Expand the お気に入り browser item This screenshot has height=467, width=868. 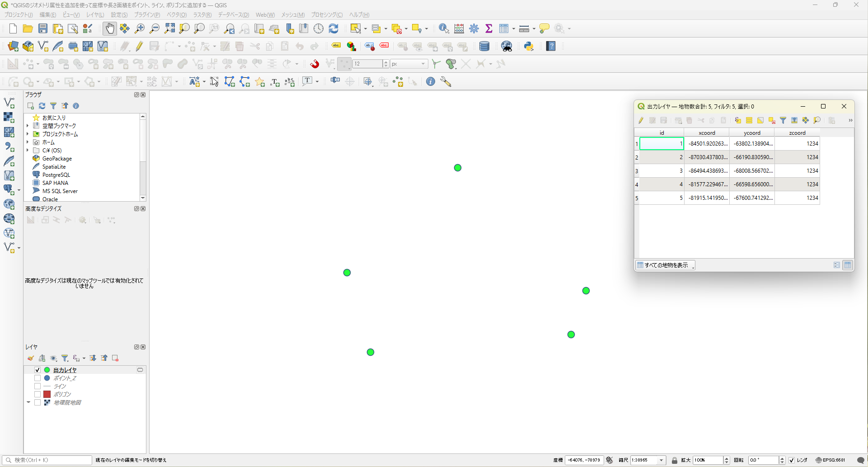coord(28,118)
